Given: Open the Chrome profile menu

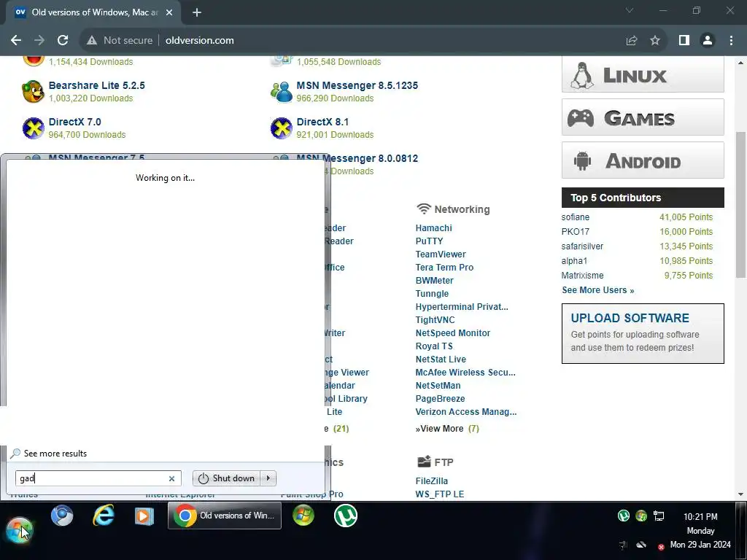Looking at the screenshot, I should [708, 41].
